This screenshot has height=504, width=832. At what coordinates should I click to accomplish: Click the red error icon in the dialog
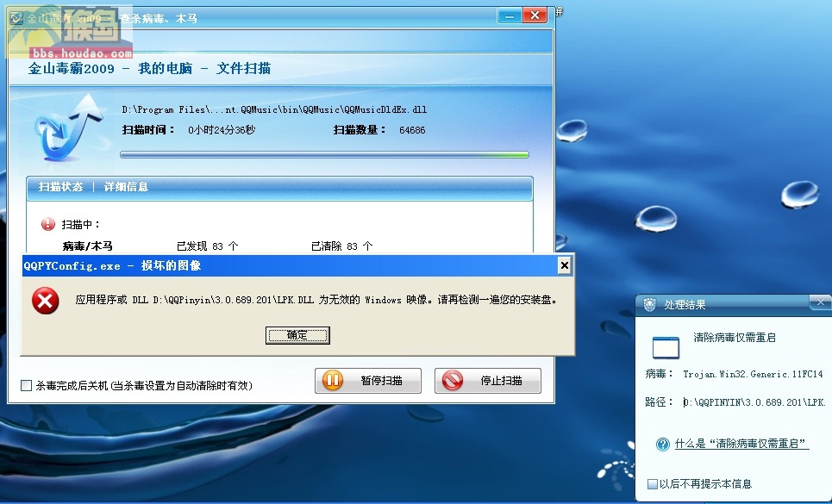coord(46,301)
